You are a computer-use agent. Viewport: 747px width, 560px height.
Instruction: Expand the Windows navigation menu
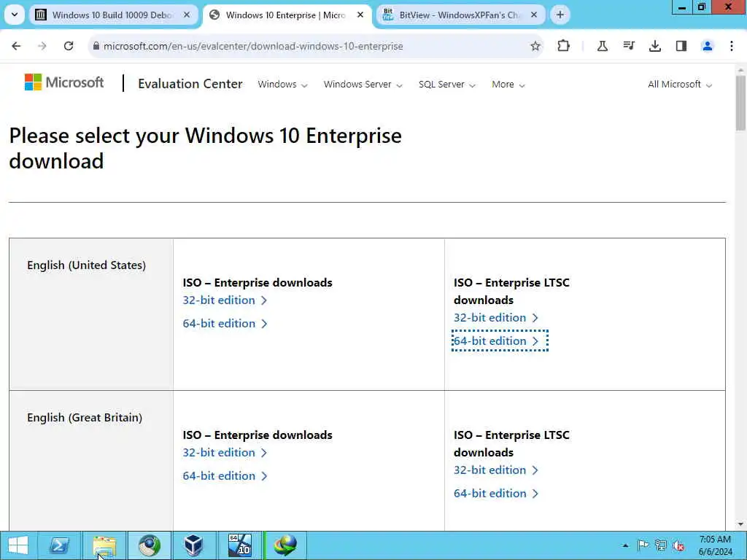click(282, 85)
